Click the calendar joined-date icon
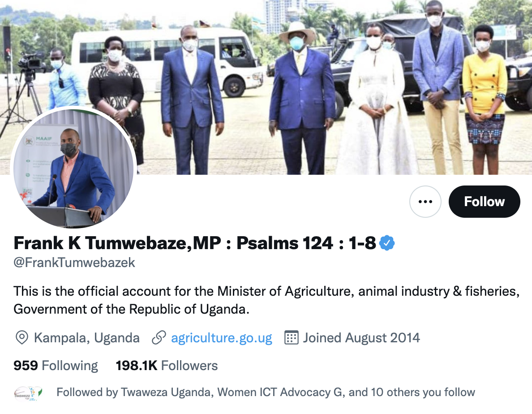This screenshot has width=532, height=414. (291, 338)
